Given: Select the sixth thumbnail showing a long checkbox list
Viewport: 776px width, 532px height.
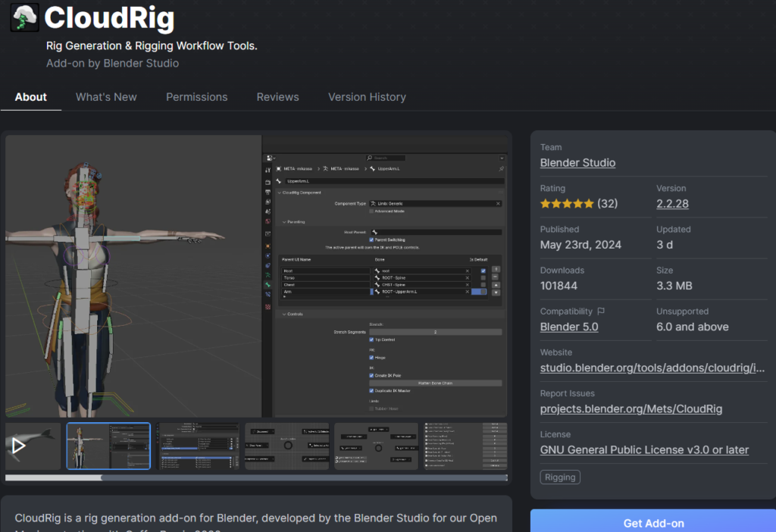Looking at the screenshot, I should coord(466,446).
